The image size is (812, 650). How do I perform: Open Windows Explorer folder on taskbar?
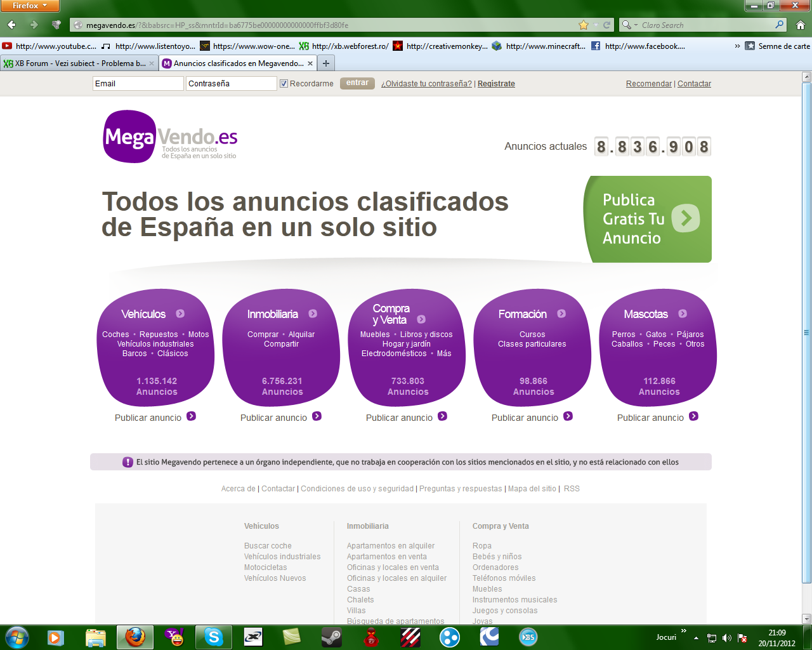coord(96,637)
